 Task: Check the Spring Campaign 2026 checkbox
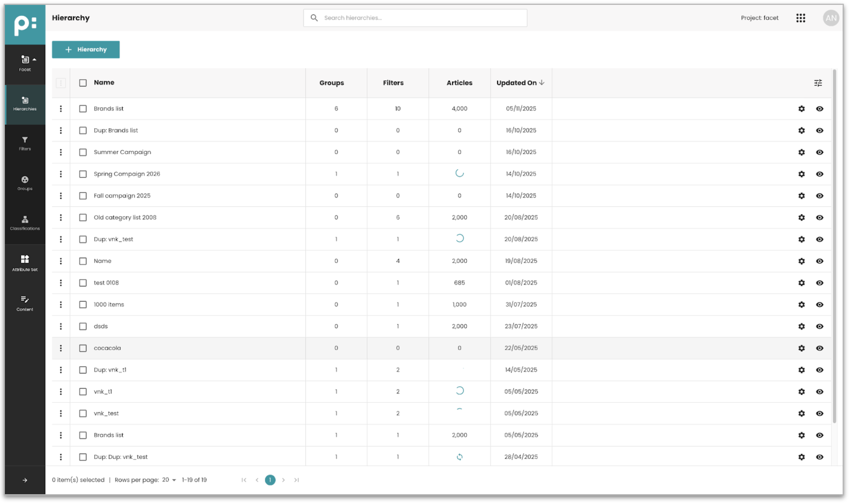tap(83, 174)
